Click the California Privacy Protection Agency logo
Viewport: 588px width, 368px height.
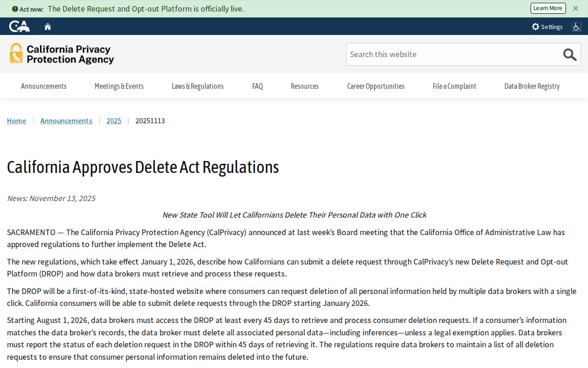(62, 54)
